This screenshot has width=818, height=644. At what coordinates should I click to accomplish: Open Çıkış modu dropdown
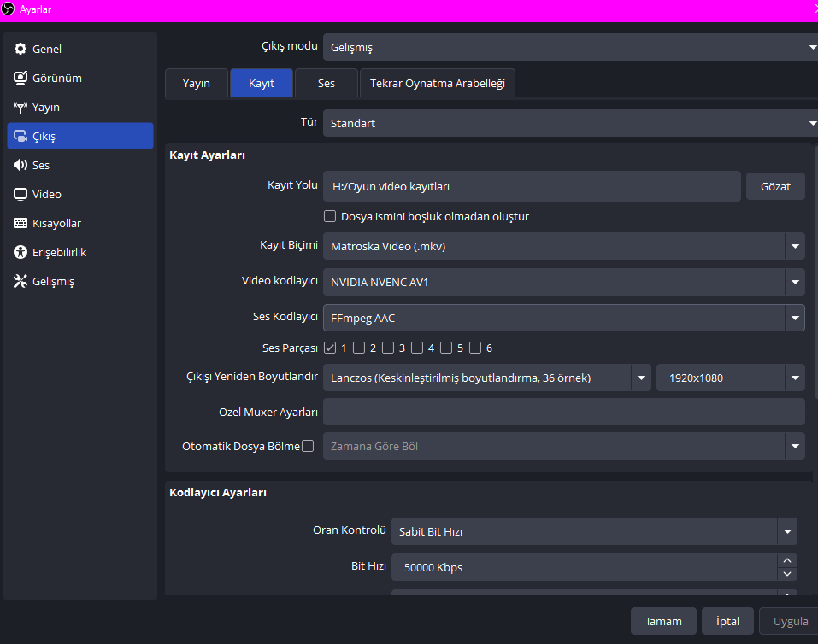coord(570,48)
